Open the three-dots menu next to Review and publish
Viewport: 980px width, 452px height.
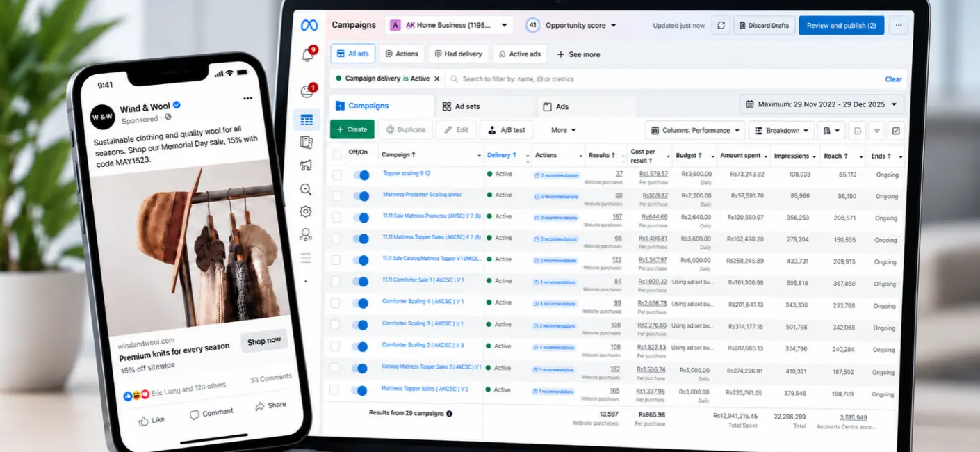[x=899, y=26]
